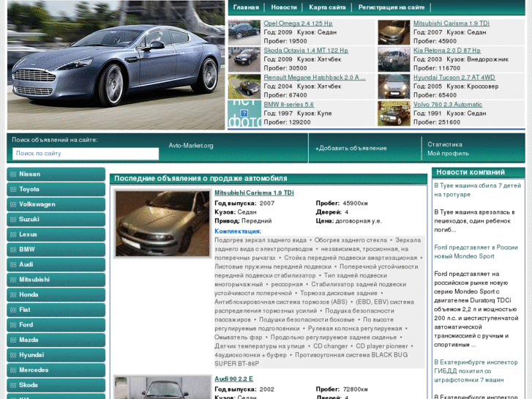Select Ford in the brand sidebar

56,325
